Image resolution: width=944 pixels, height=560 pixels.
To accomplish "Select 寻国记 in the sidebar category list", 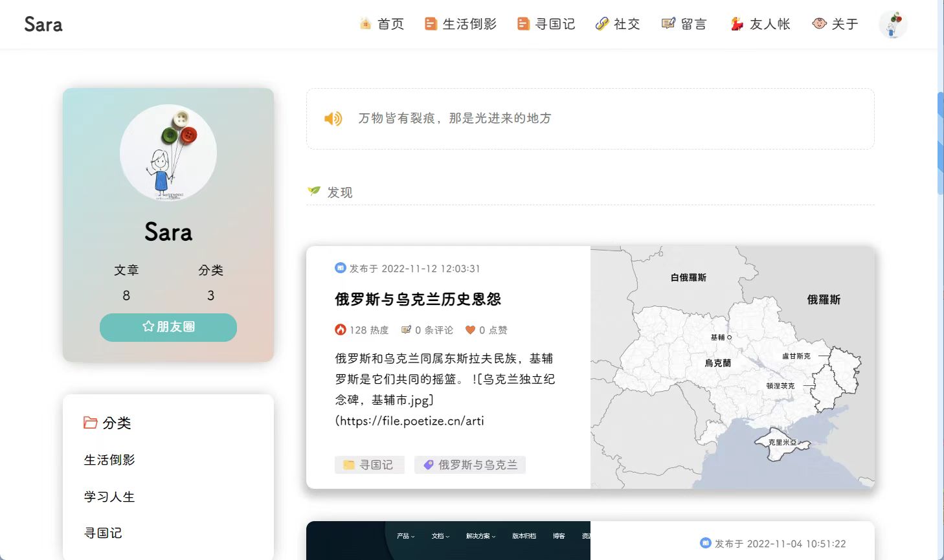I will point(103,533).
